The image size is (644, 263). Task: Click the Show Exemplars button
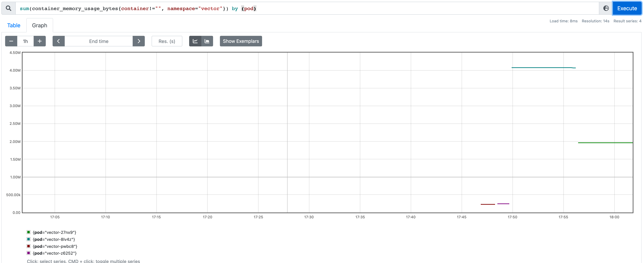[x=241, y=41]
